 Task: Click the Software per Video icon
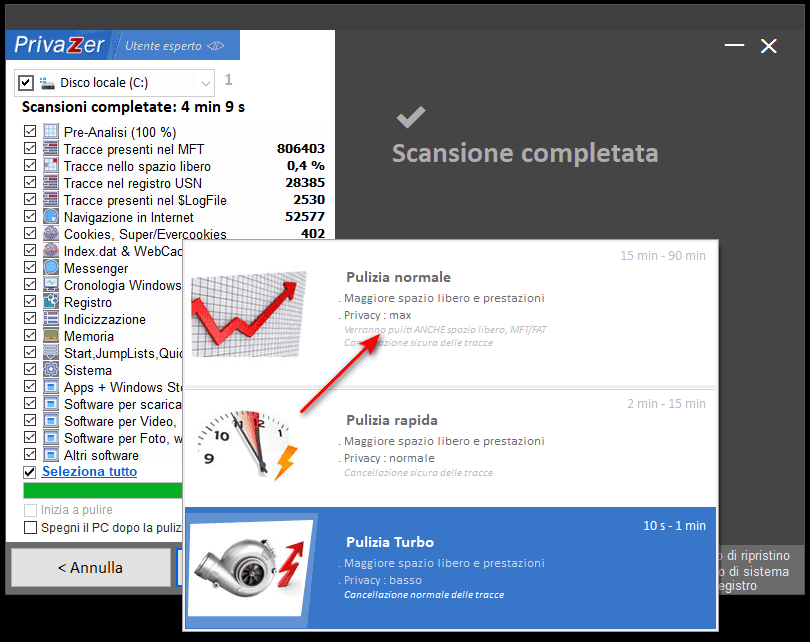point(51,421)
